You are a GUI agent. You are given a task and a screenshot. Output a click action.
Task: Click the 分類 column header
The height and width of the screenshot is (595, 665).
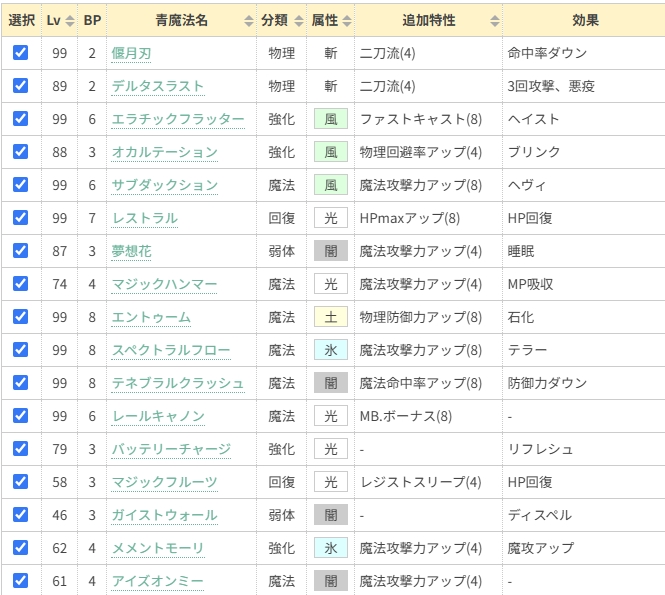click(x=281, y=20)
